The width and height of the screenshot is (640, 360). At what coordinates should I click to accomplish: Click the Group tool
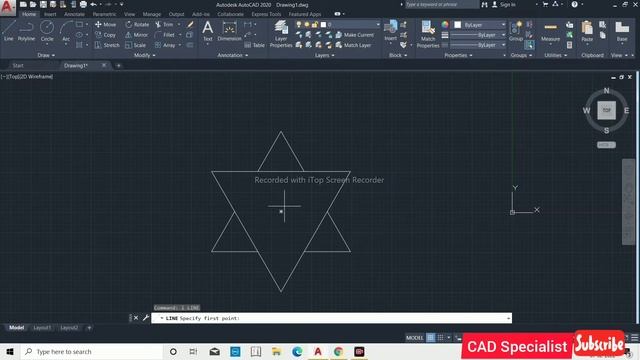click(516, 31)
